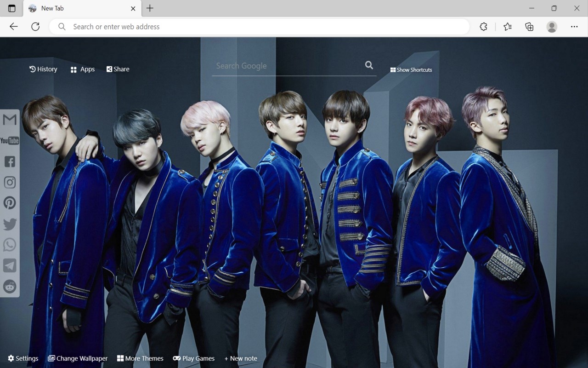
Task: Add a new tab with plus
Action: tap(150, 8)
